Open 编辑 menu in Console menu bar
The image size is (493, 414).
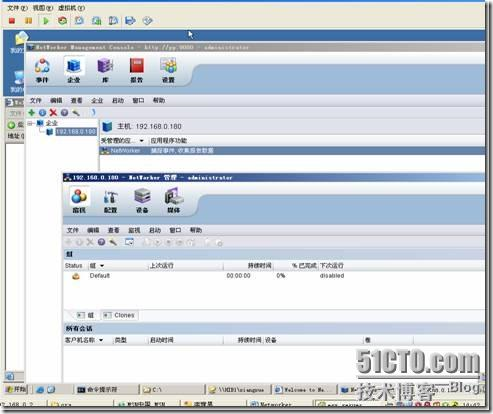(x=56, y=100)
